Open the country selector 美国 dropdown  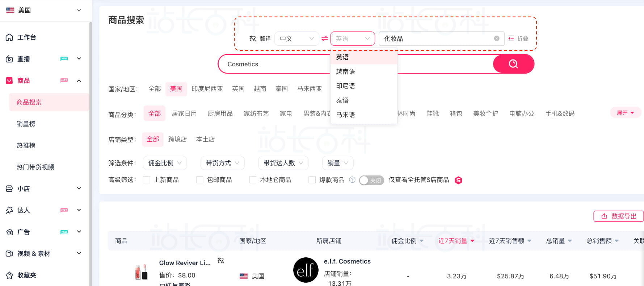(x=43, y=10)
